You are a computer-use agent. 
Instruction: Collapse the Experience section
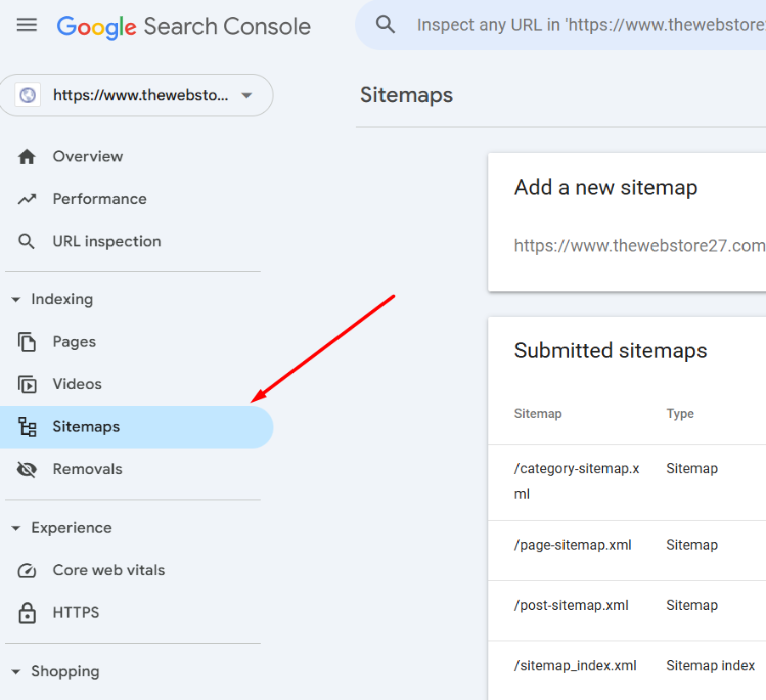pos(15,528)
